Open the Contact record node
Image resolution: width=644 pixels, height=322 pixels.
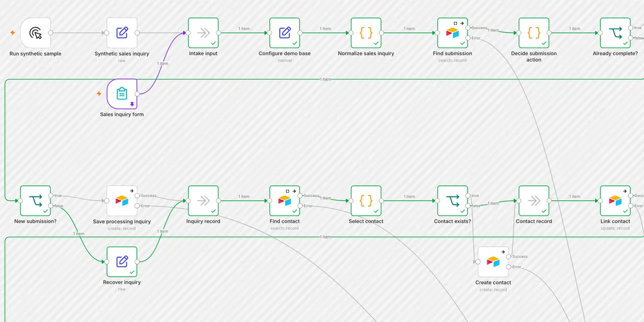click(534, 201)
